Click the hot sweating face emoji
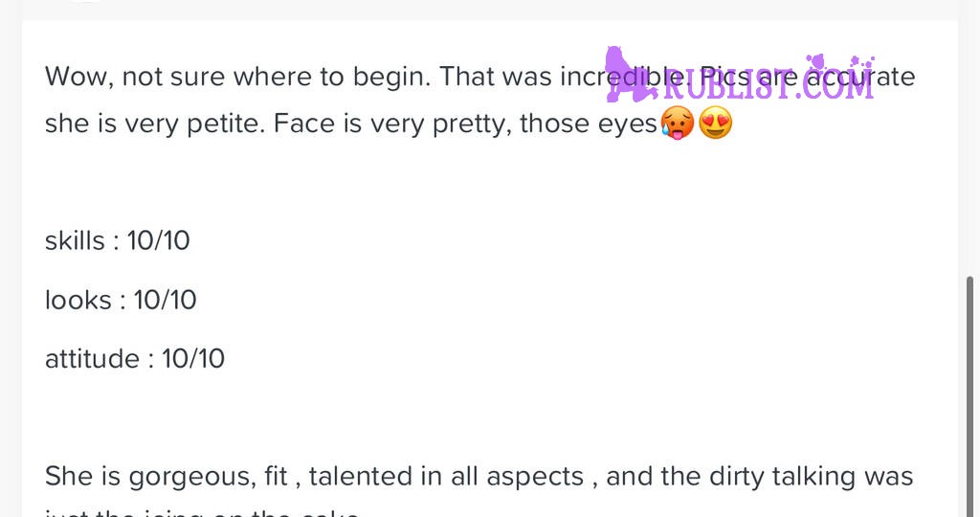This screenshot has height=517, width=980. coord(677,124)
